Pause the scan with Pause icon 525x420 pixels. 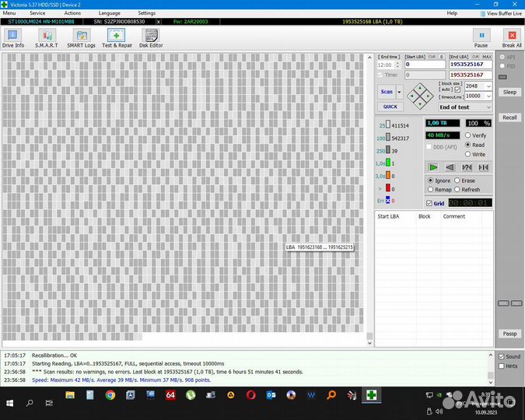click(481, 35)
